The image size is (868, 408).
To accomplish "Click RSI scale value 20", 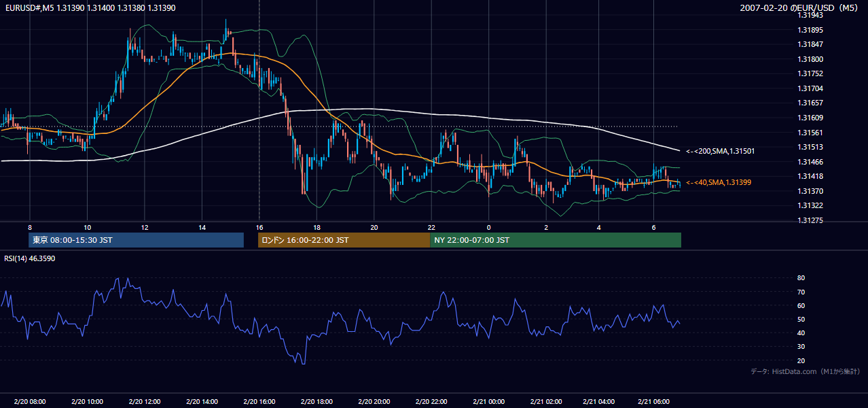I will point(801,360).
